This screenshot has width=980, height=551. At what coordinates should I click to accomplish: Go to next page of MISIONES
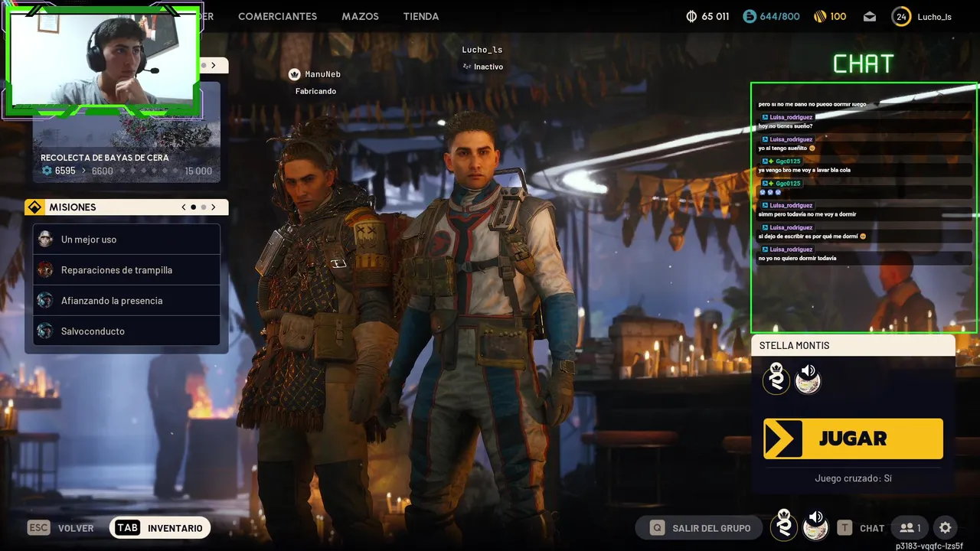214,207
